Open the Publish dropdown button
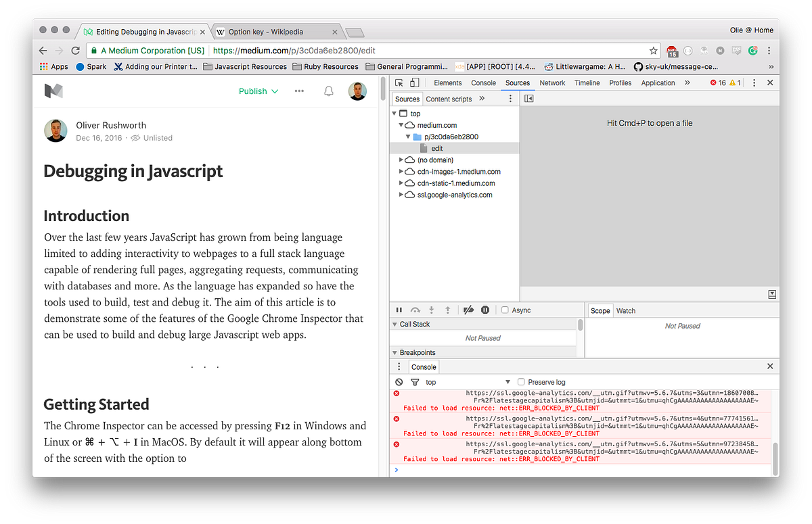Viewport: 812px width, 524px height. [x=258, y=90]
